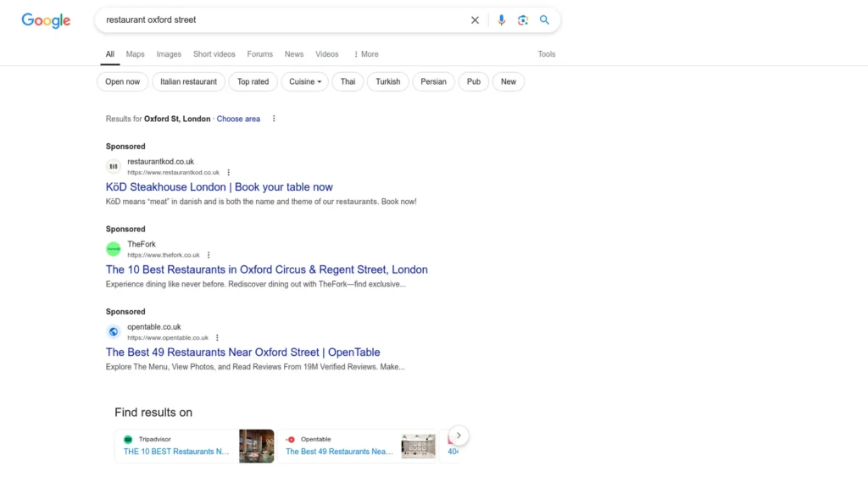Switch to the Images tab
The width and height of the screenshot is (868, 483).
click(x=169, y=54)
